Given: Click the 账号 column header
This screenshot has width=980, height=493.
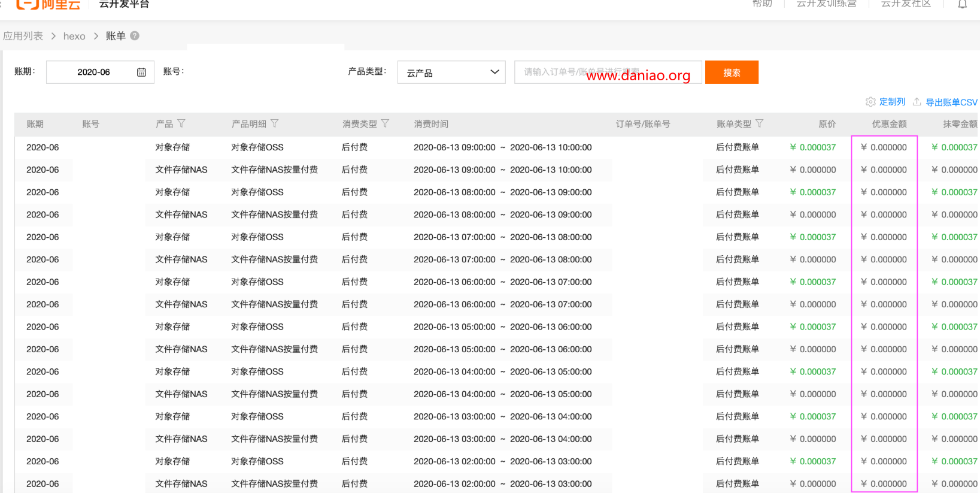Looking at the screenshot, I should click(90, 124).
